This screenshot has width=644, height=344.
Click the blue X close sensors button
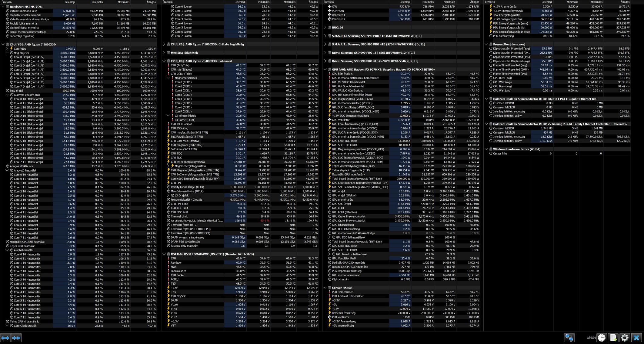(x=636, y=338)
